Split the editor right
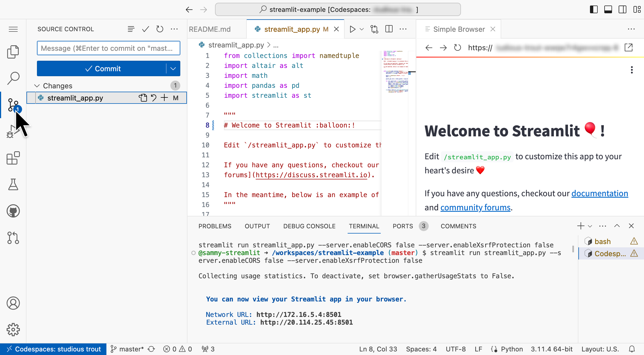The width and height of the screenshot is (644, 355). pos(389,29)
